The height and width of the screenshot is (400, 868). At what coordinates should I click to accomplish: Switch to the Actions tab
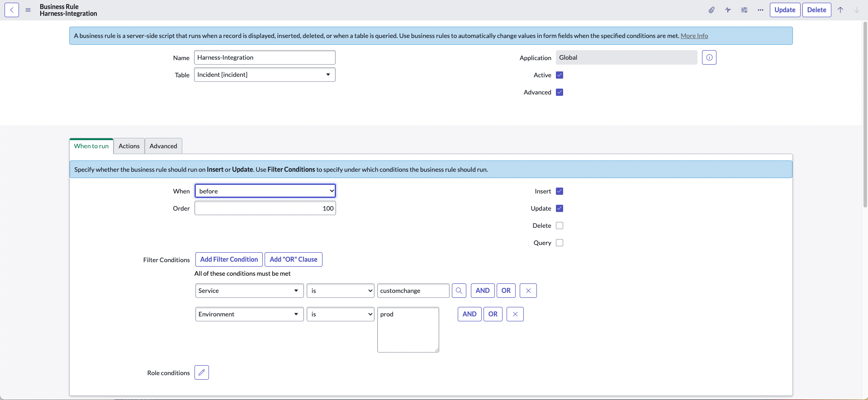[129, 146]
